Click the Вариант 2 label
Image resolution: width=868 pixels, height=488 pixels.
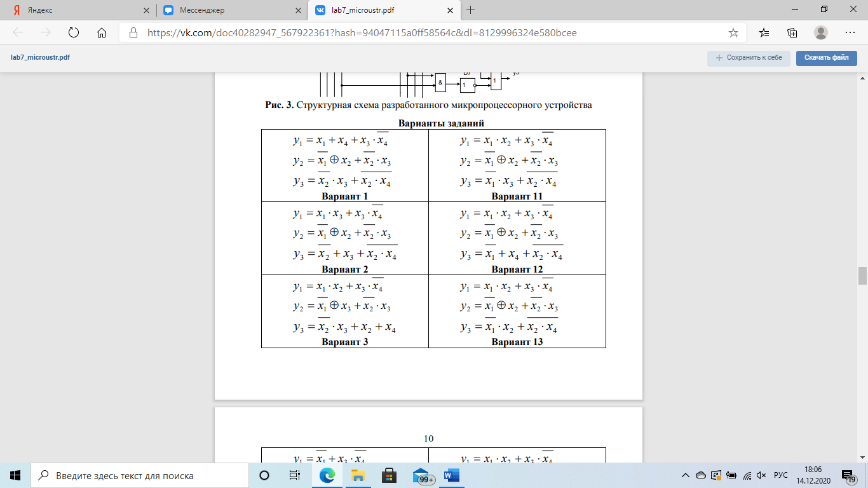tap(345, 269)
